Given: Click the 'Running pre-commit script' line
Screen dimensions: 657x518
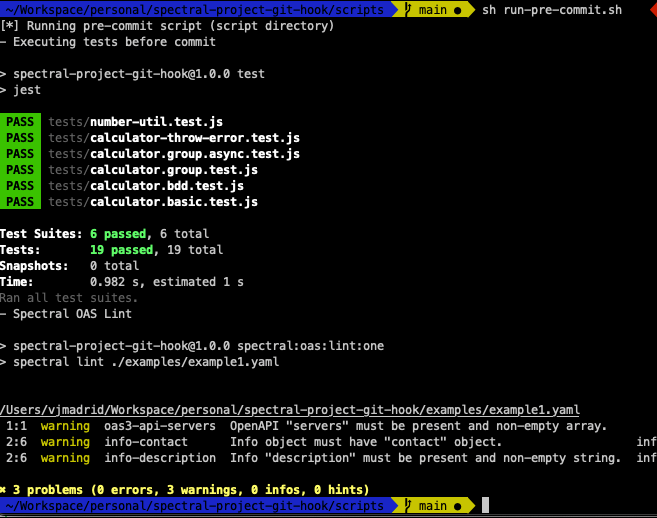Looking at the screenshot, I should (167, 26).
